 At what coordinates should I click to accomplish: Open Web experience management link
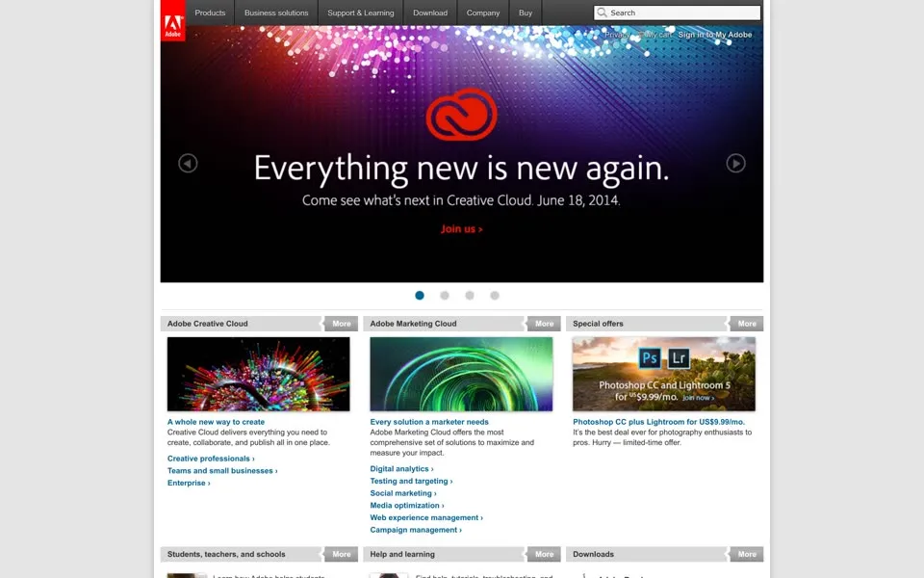[x=426, y=518]
